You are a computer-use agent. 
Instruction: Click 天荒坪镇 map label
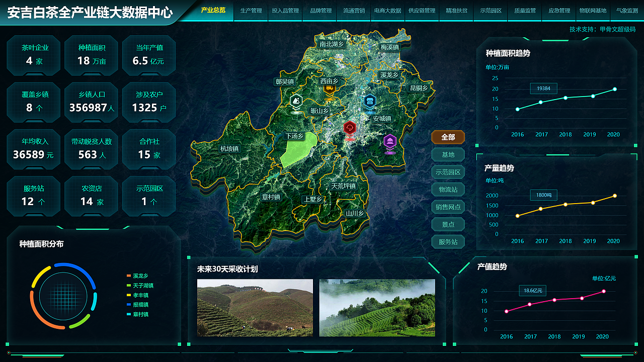343,186
